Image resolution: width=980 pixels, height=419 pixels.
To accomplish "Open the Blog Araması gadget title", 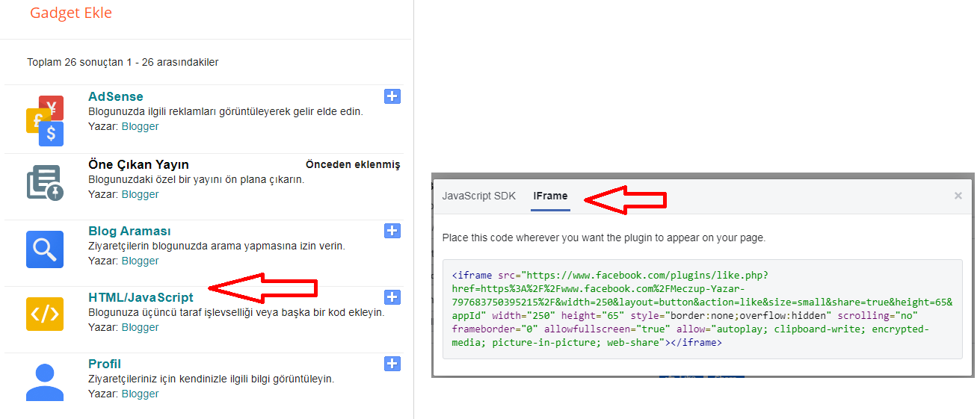I will (x=129, y=231).
